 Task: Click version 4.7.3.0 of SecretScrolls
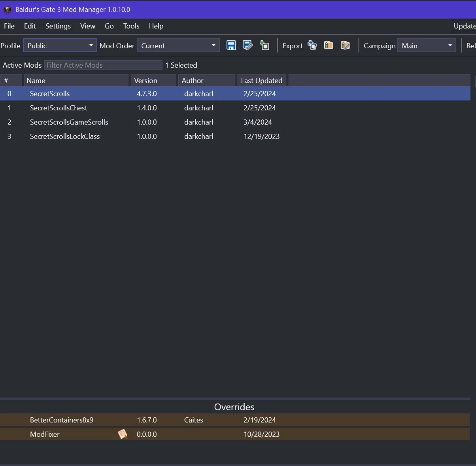pos(147,94)
